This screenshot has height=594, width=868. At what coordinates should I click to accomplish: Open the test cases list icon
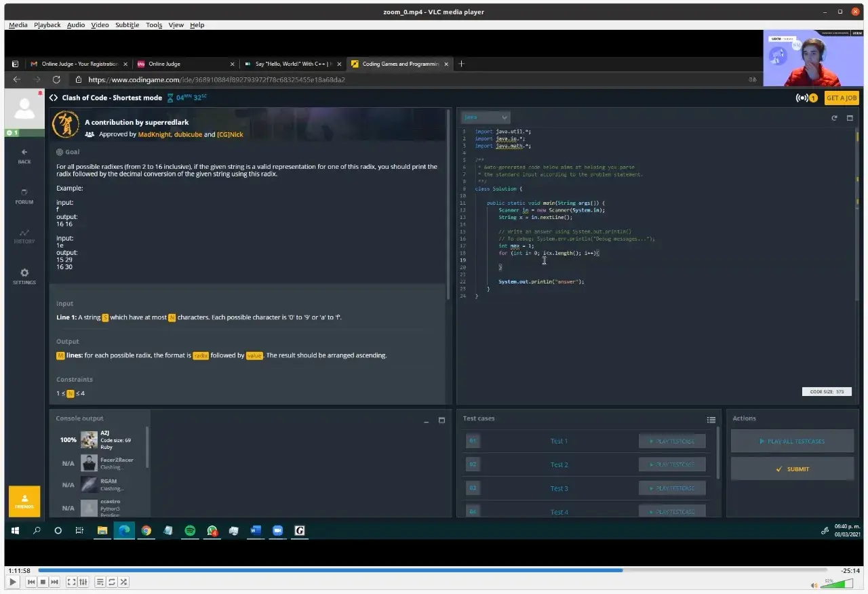tap(711, 420)
